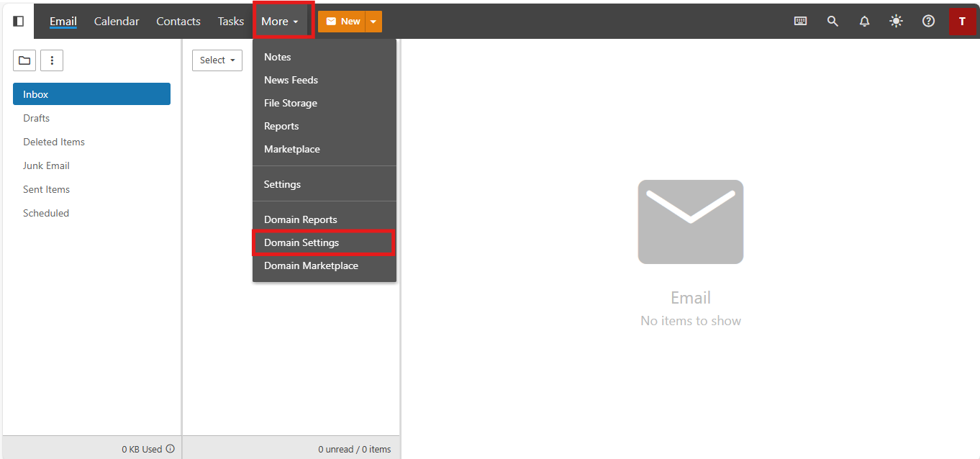Open the keyboard shortcuts icon
This screenshot has width=980, height=459.
800,22
